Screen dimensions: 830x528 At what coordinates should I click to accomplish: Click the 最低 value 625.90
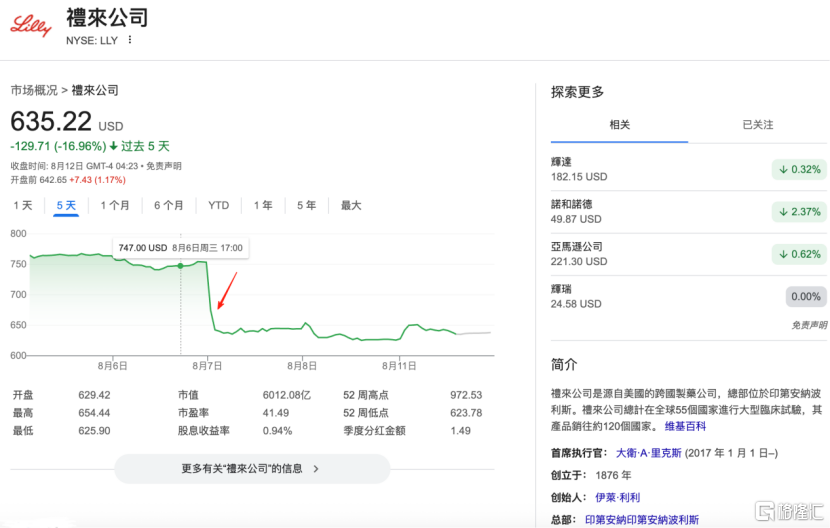[94, 431]
